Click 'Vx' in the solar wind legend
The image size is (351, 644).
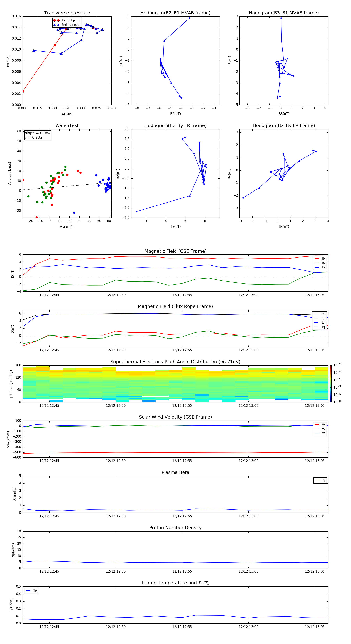(x=320, y=424)
